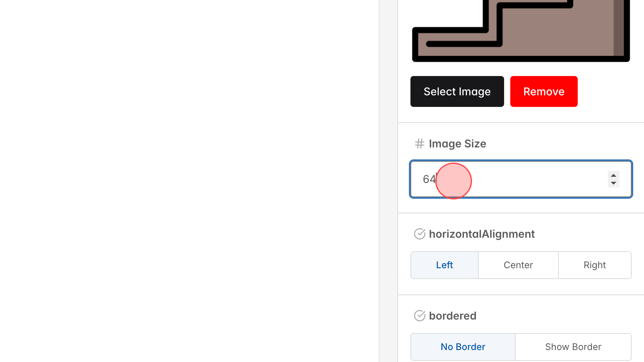Click the decrement arrow on Image Size
644x362 pixels.
613,183
